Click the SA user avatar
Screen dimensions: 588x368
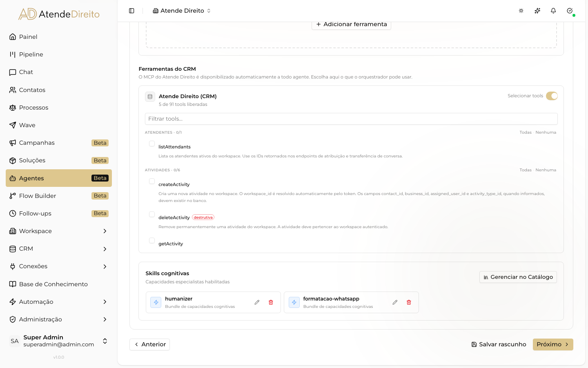click(15, 341)
